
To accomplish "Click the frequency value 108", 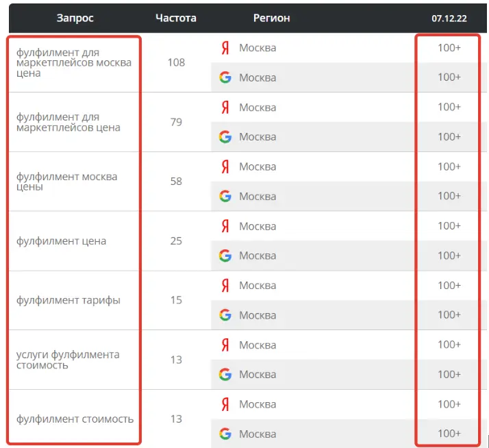I will [176, 63].
